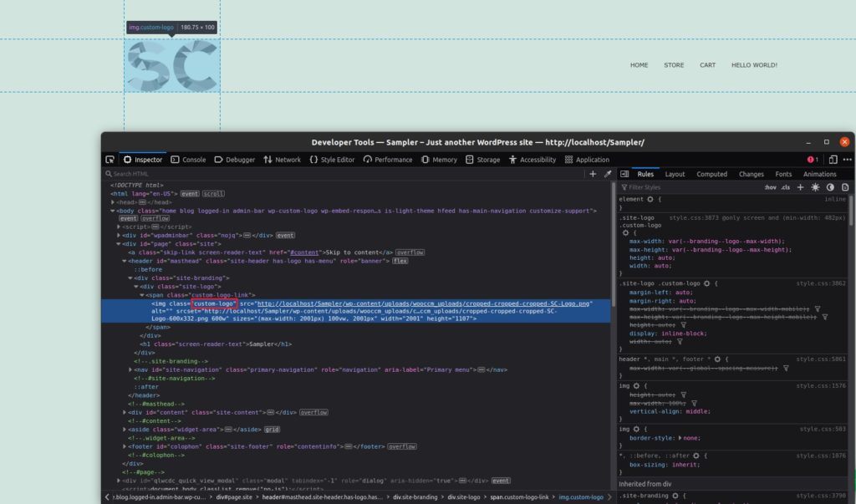
Task: Click the event badge on html element
Action: click(x=190, y=194)
